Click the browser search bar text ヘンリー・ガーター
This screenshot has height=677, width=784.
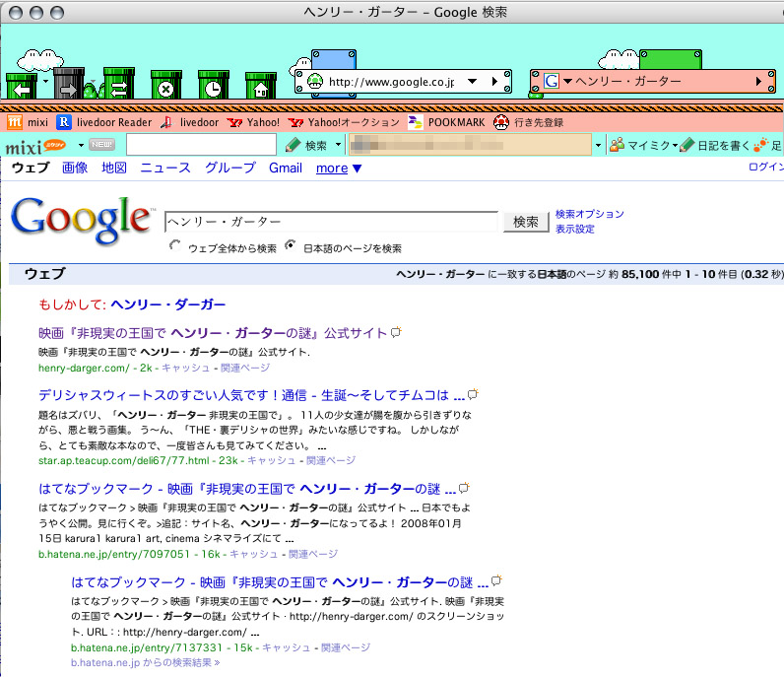coord(628,81)
